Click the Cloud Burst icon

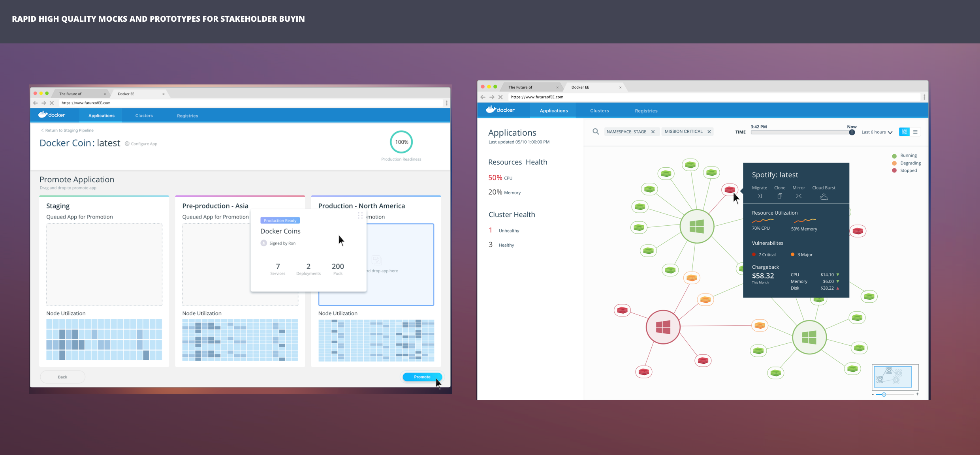[824, 197]
